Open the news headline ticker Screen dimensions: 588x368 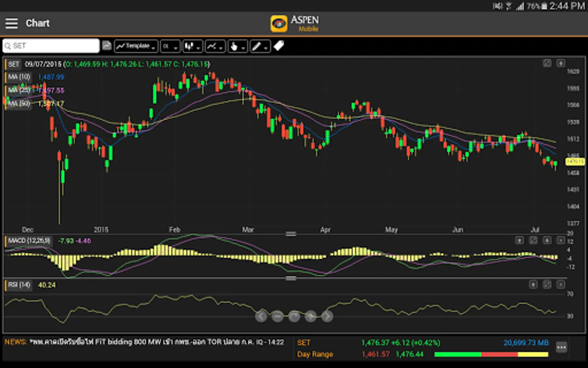point(144,342)
